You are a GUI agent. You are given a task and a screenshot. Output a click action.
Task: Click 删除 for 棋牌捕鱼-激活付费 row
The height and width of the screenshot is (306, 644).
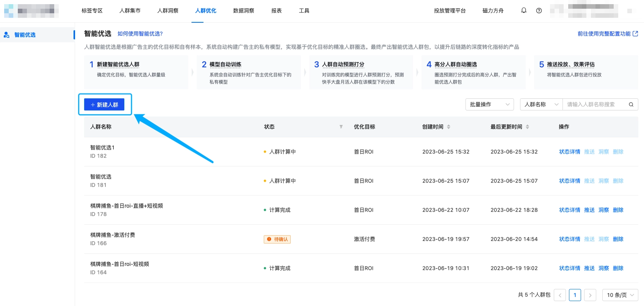[x=618, y=239]
